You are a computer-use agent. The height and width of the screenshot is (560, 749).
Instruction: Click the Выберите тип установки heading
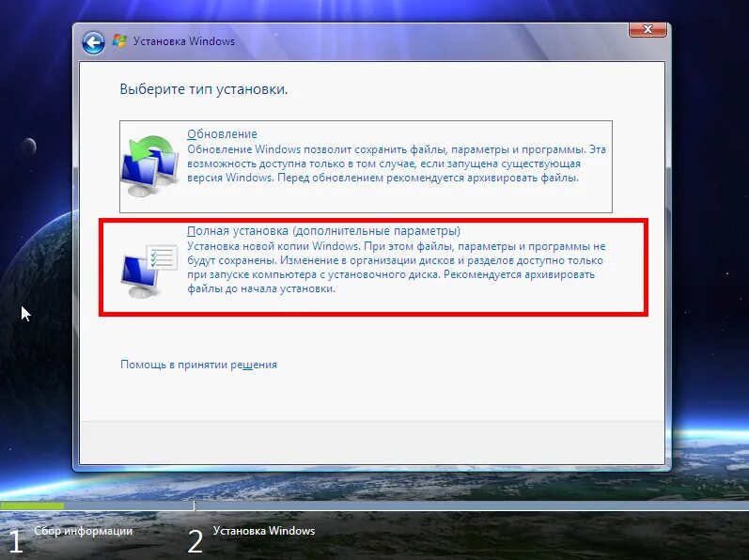coord(204,89)
